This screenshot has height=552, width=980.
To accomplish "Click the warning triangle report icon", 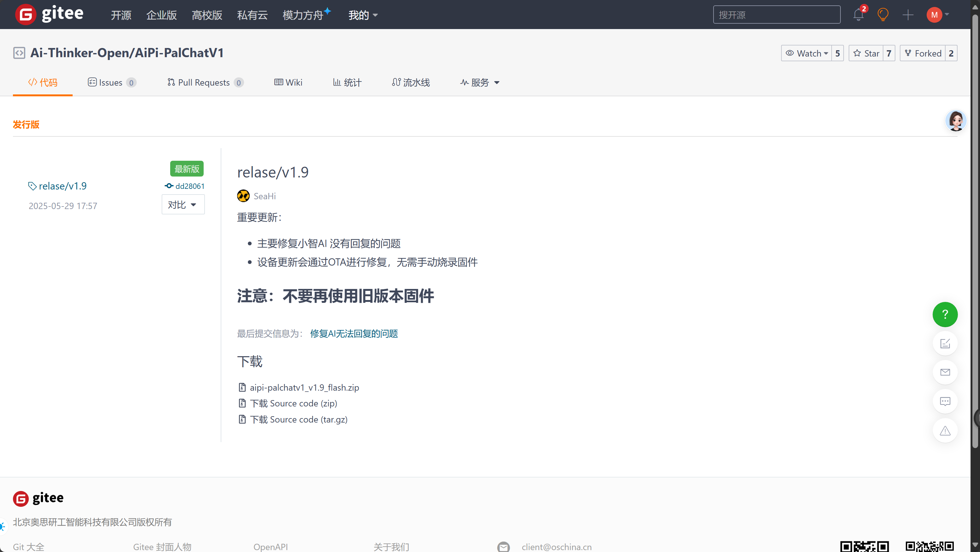I will click(945, 431).
